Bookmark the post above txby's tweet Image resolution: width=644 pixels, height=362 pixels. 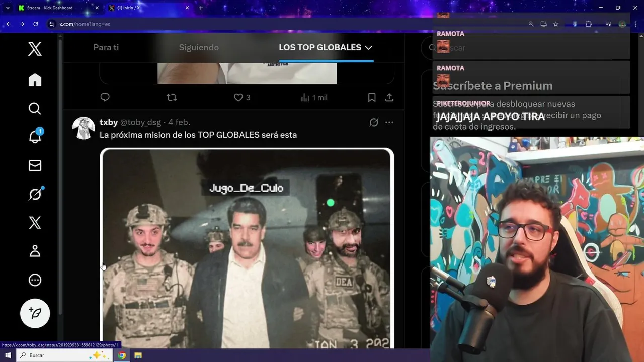372,97
